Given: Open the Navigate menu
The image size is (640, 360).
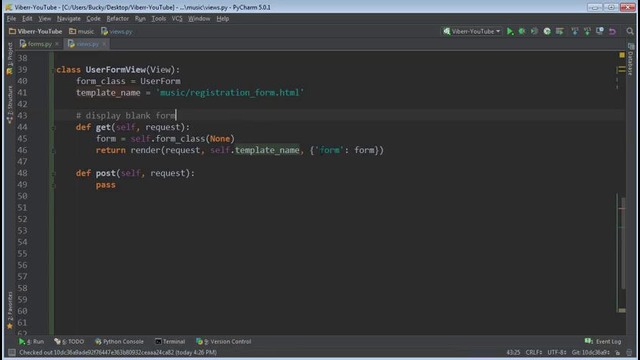Looking at the screenshot, I should (x=69, y=19).
